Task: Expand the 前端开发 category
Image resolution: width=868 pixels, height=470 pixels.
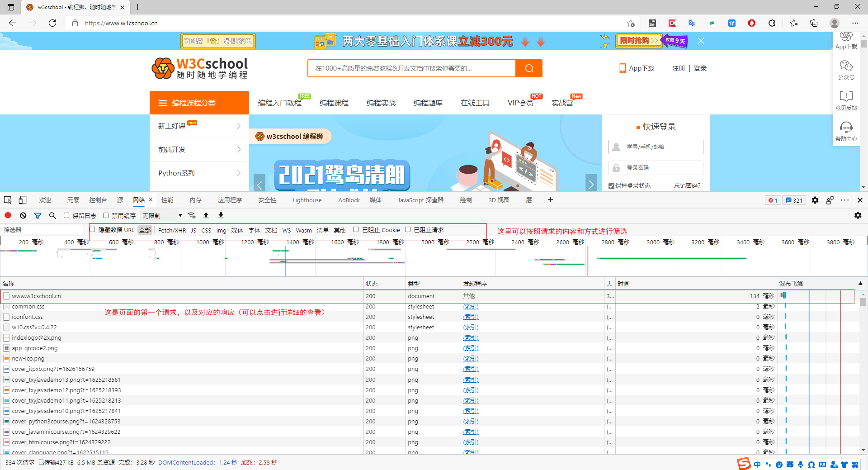Action: coord(199,150)
